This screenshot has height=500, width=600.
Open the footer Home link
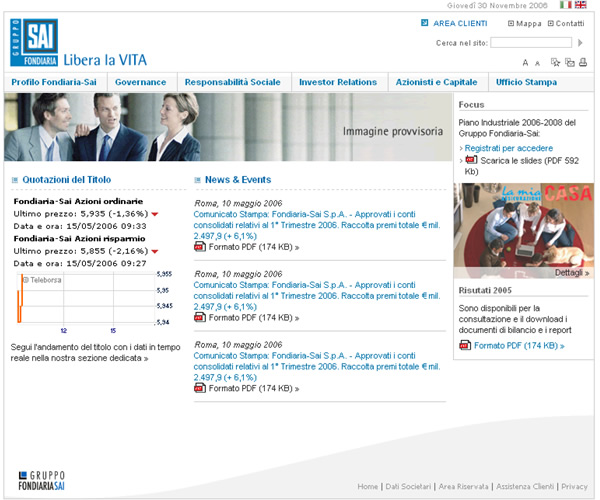click(x=368, y=486)
